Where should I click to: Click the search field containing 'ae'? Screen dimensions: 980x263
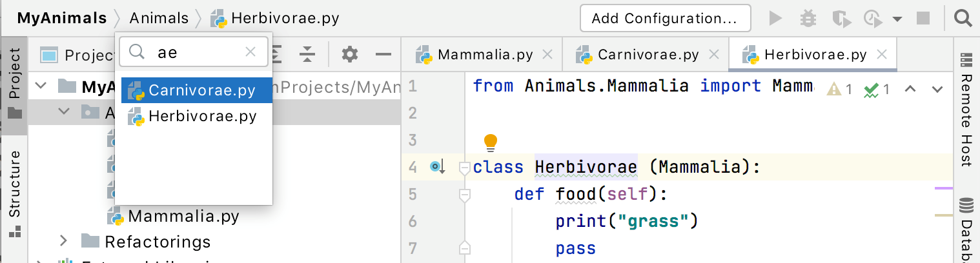pyautogui.click(x=200, y=53)
